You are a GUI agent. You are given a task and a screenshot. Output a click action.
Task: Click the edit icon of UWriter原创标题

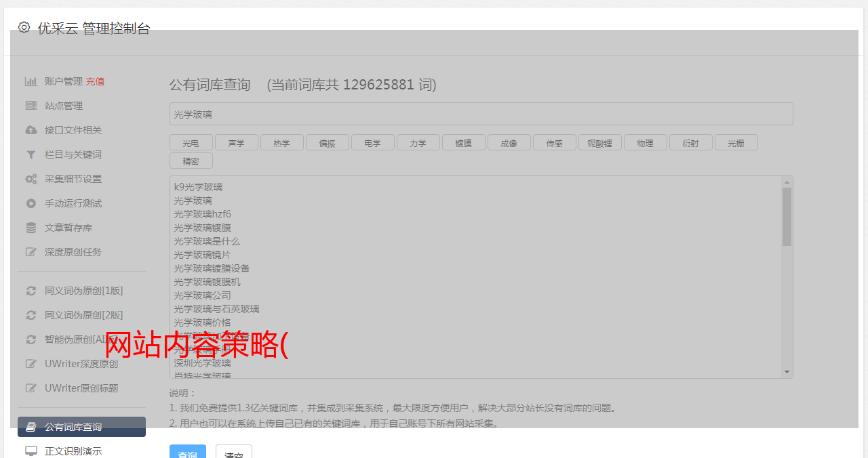coord(31,388)
